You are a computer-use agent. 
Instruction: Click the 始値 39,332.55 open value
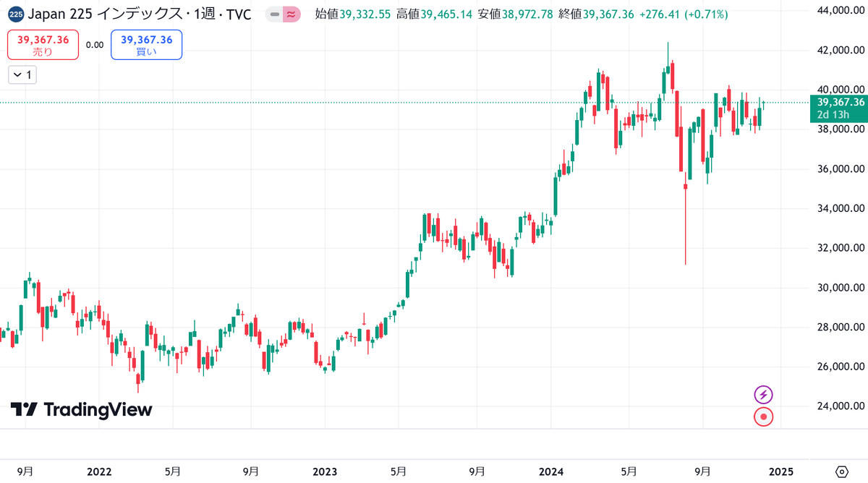(354, 14)
